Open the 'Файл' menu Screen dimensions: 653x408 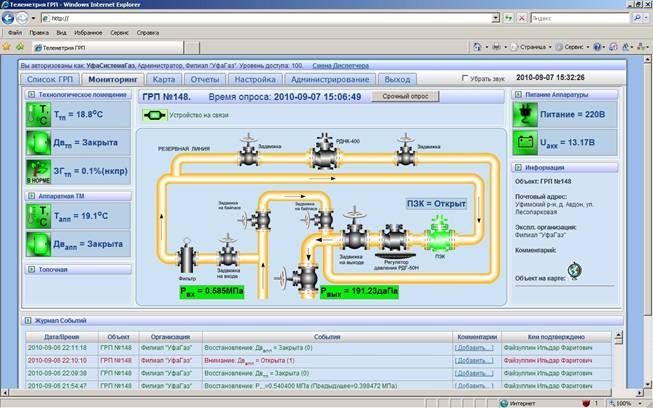[x=15, y=32]
